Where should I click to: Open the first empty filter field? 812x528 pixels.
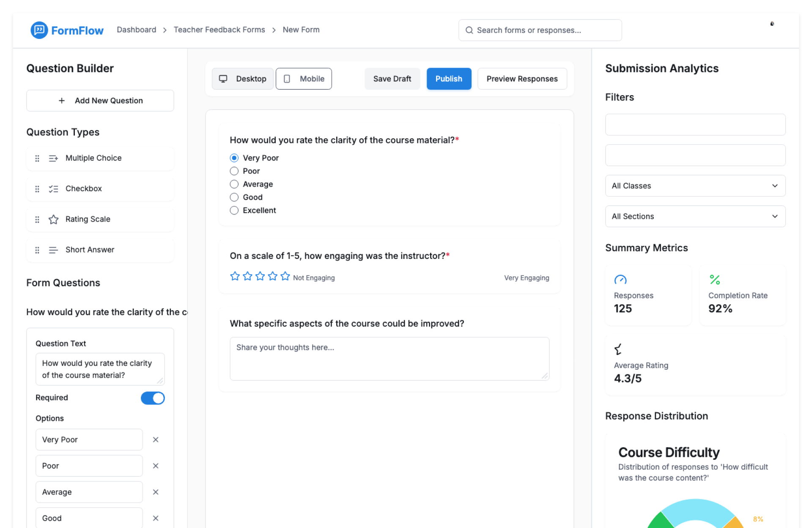click(695, 125)
